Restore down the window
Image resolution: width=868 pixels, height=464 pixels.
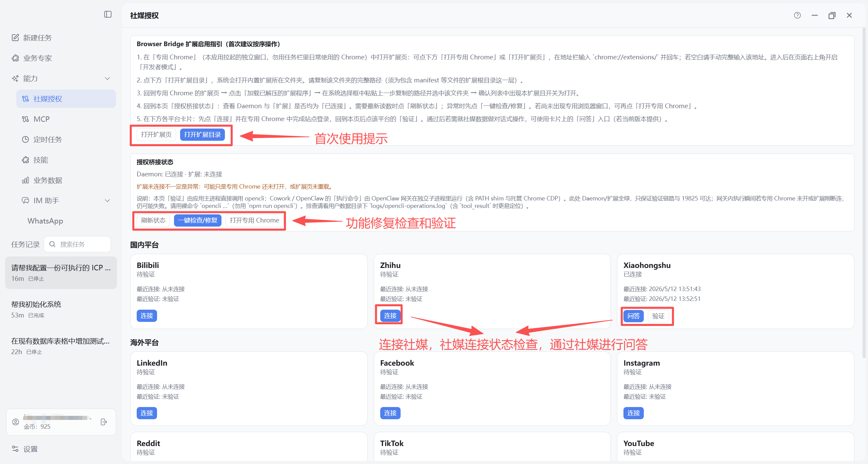pos(832,15)
